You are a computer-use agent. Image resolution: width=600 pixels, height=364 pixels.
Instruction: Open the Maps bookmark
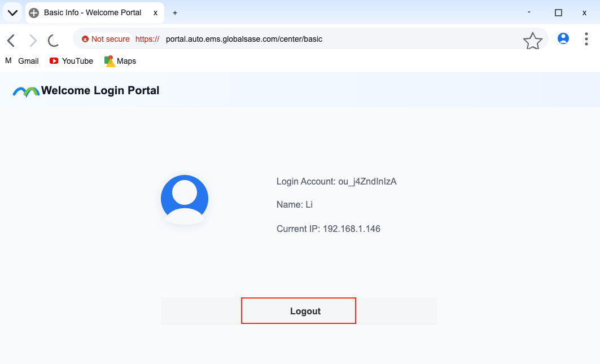pos(120,62)
